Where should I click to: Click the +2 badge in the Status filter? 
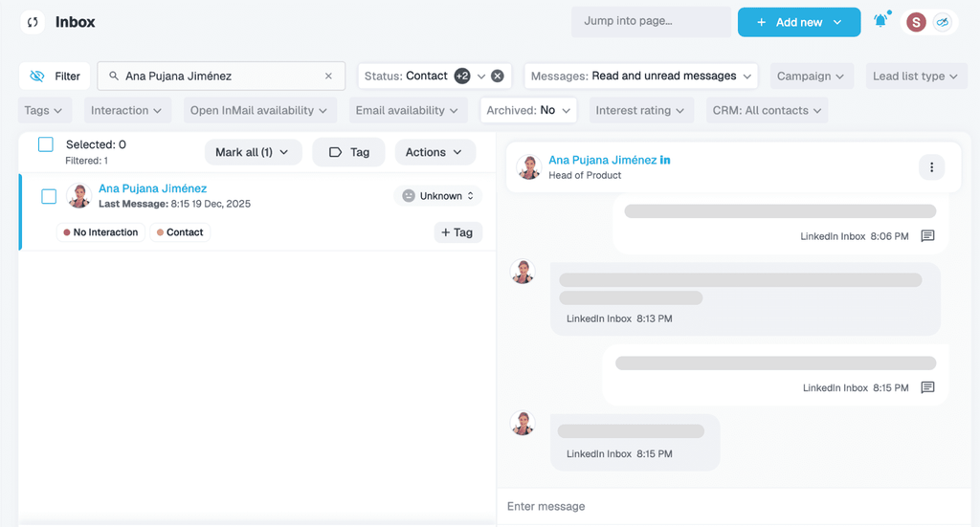click(x=462, y=77)
